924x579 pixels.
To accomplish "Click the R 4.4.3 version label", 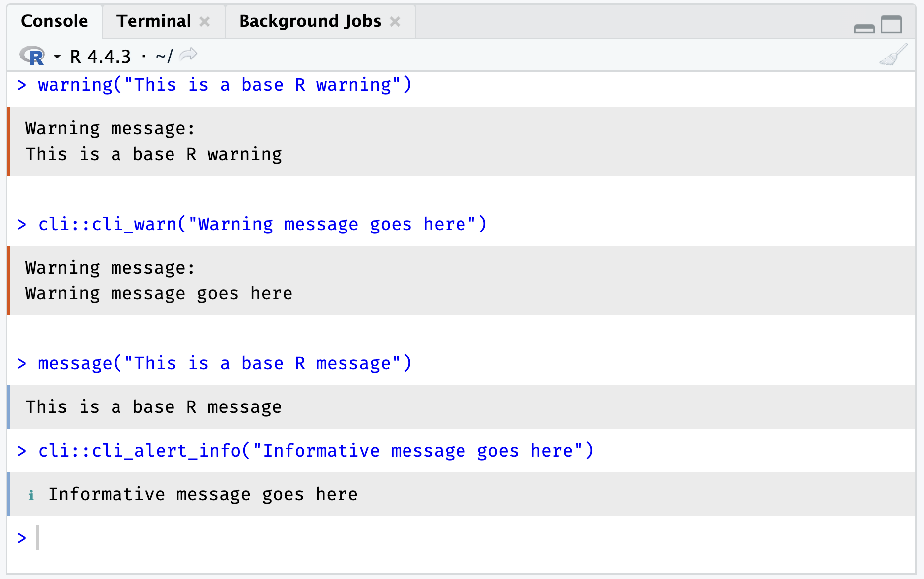I will tap(101, 57).
